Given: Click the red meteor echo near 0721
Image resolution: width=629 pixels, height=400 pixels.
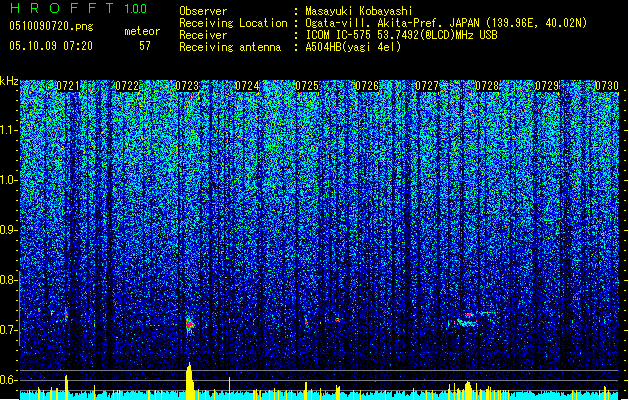Looking at the screenshot, I should 66,316.
